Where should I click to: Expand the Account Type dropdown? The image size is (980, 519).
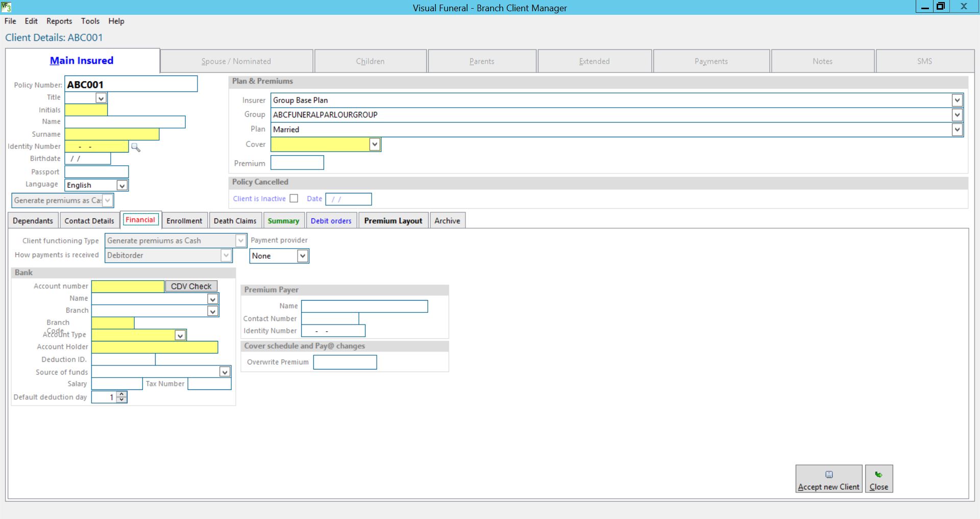click(180, 335)
